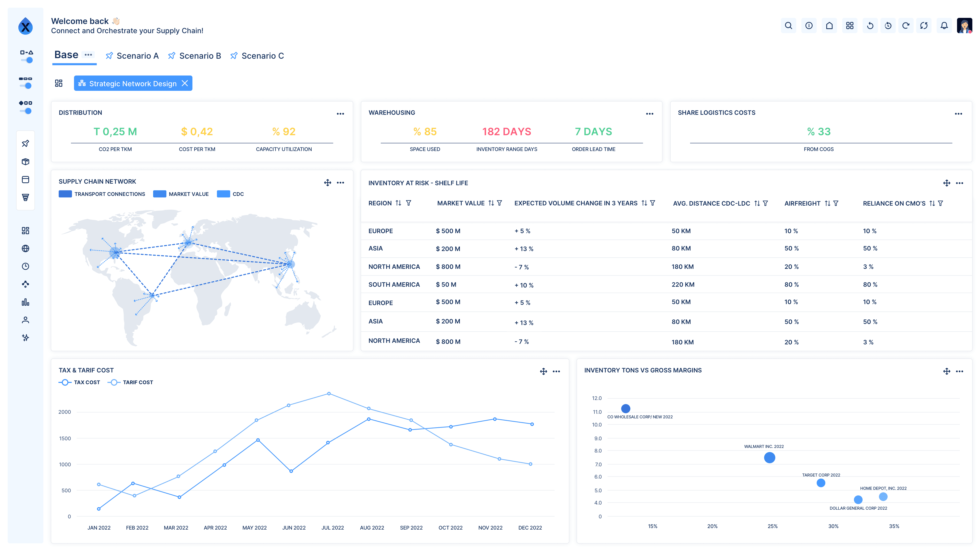Filter the Market Value column
The width and height of the screenshot is (980, 551).
[x=499, y=203]
